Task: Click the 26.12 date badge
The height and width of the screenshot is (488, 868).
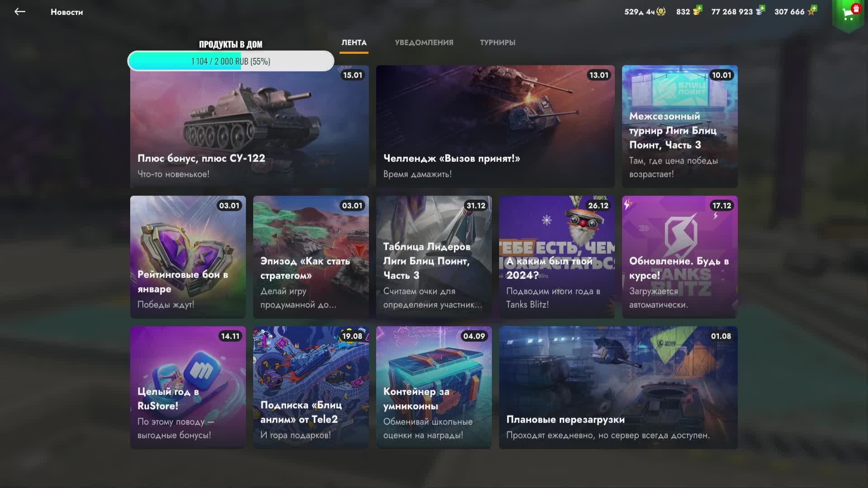Action: (x=598, y=206)
